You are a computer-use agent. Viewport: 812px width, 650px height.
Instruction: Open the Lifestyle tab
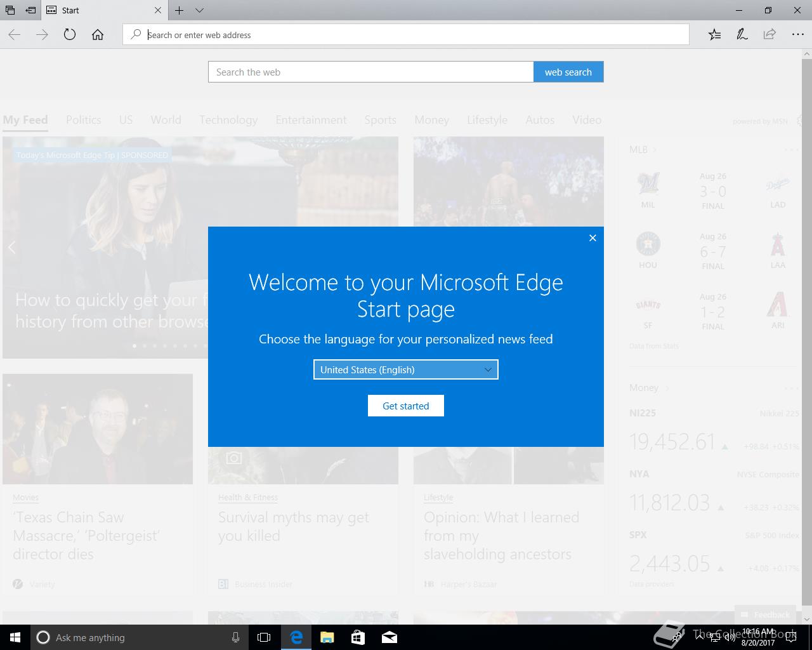point(487,120)
